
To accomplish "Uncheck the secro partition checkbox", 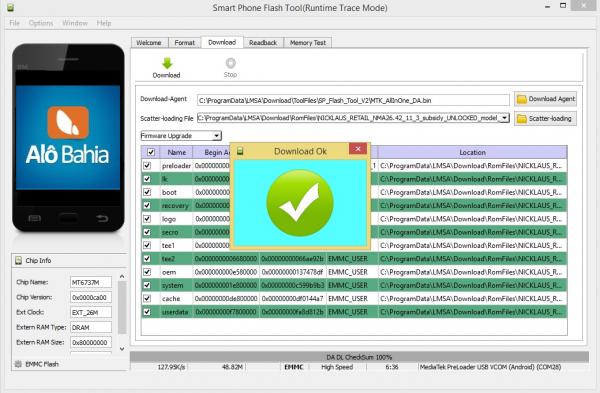I will pos(147,232).
